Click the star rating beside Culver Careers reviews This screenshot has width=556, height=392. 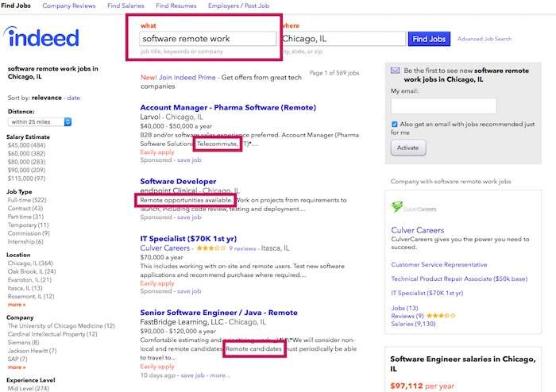(x=211, y=248)
